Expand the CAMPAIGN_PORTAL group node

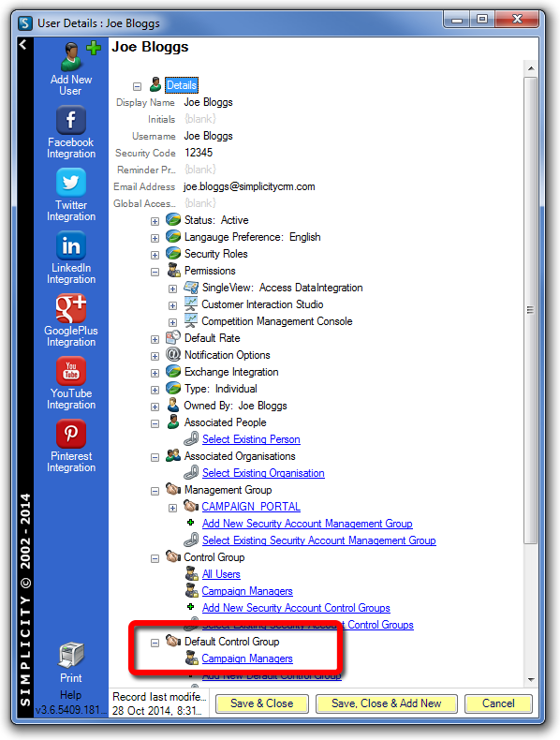[x=172, y=509]
